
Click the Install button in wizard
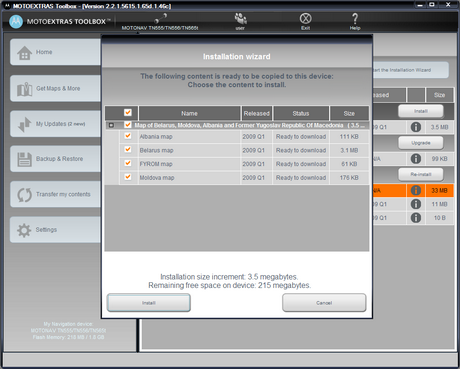(x=149, y=303)
